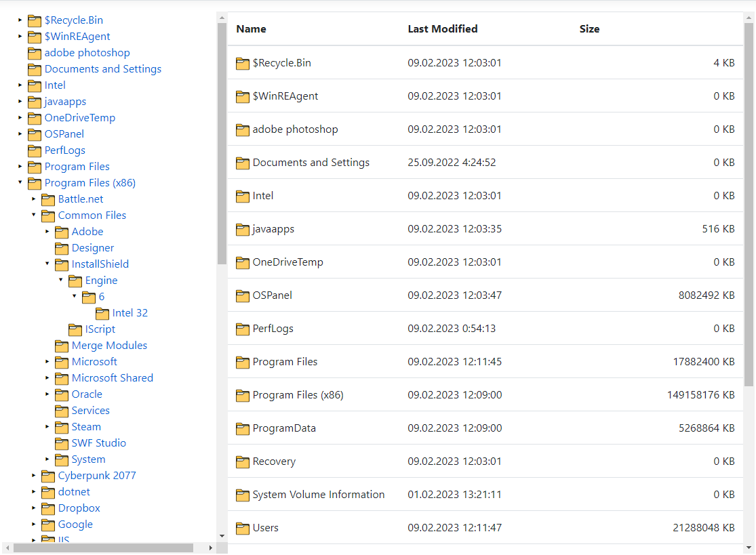The image size is (756, 555).
Task: Open the Dropbox folder link in the sidebar
Action: click(x=79, y=508)
